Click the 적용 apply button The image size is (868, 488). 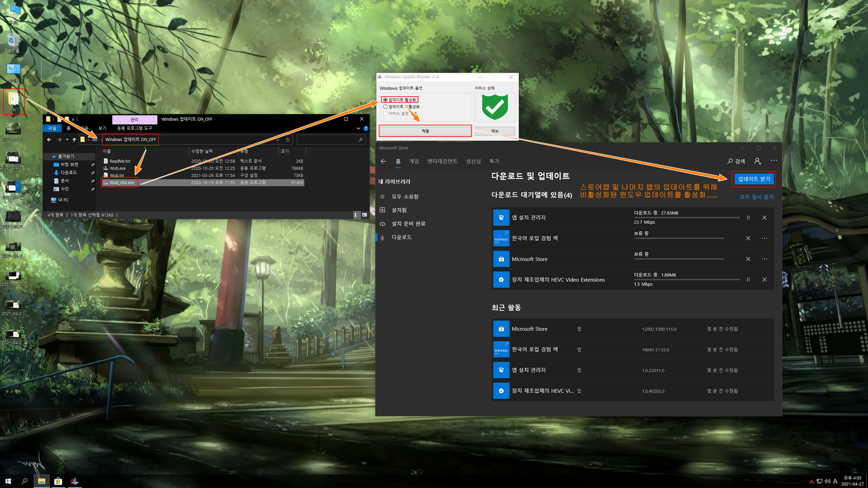[425, 131]
